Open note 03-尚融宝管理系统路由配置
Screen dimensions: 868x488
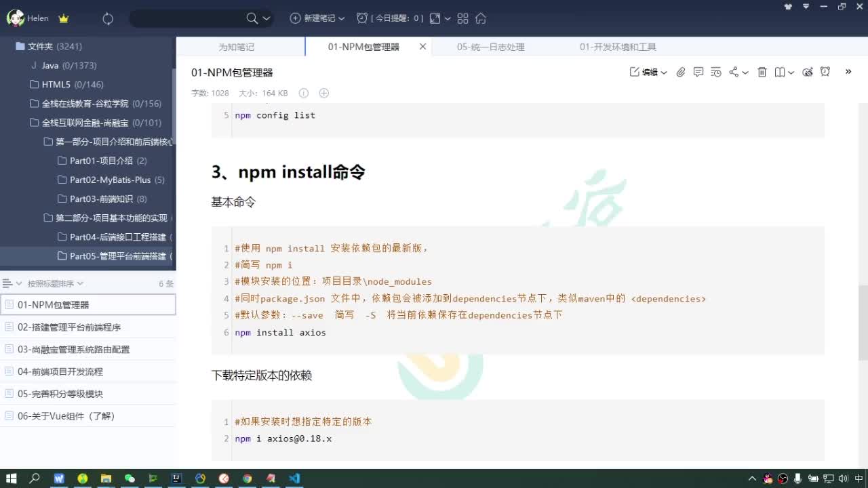point(88,349)
